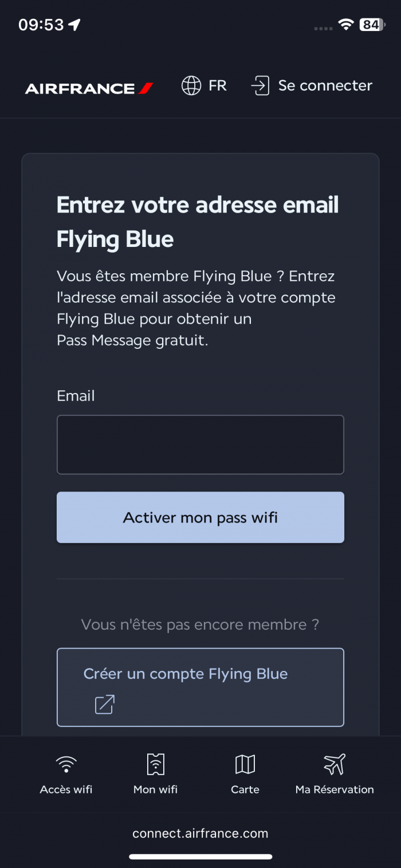Tap the iOS home indicator bar
The width and height of the screenshot is (401, 868).
tap(200, 857)
